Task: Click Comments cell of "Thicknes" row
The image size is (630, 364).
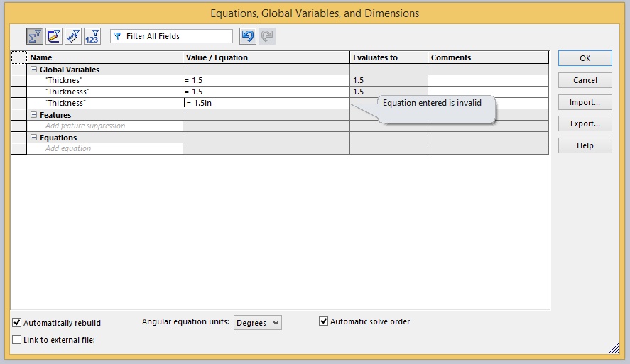Action: (488, 80)
